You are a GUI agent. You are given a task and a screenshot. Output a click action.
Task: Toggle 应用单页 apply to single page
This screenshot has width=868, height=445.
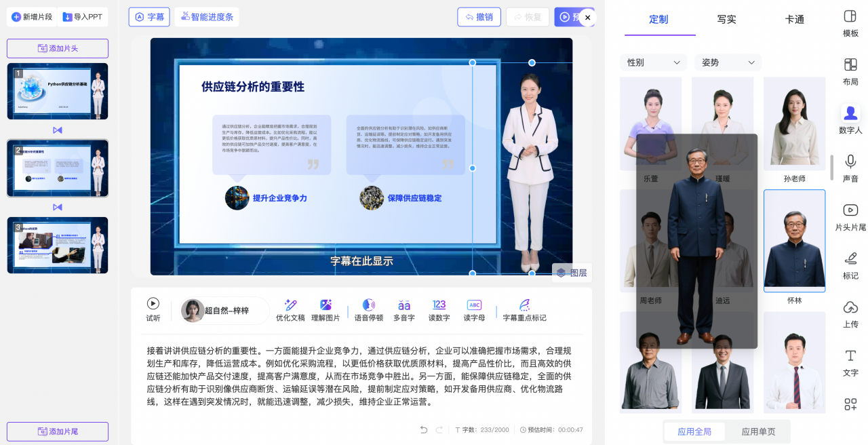[758, 431]
